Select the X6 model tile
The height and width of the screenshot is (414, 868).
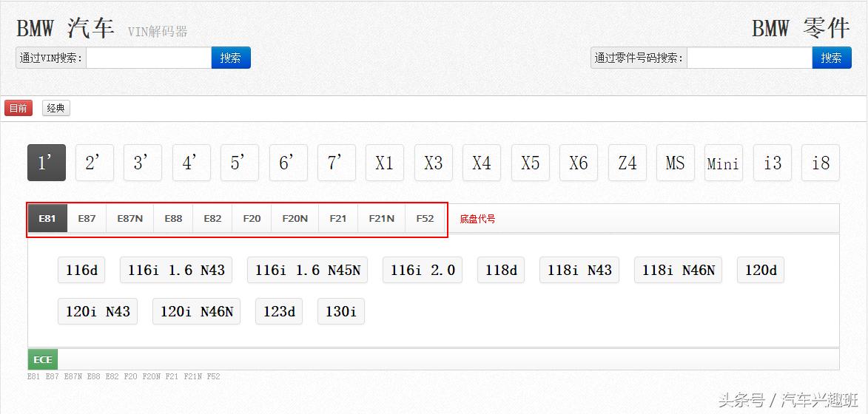pyautogui.click(x=579, y=163)
